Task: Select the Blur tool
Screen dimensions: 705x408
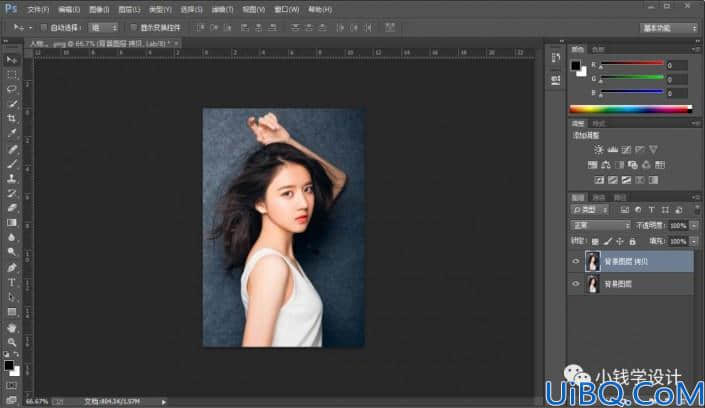Action: tap(12, 238)
